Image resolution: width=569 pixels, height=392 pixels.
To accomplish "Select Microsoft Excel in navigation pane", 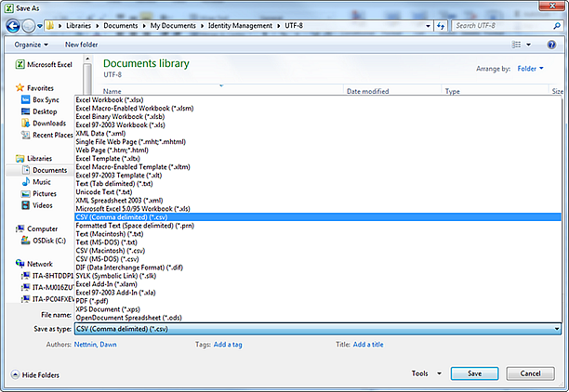I will 44,64.
